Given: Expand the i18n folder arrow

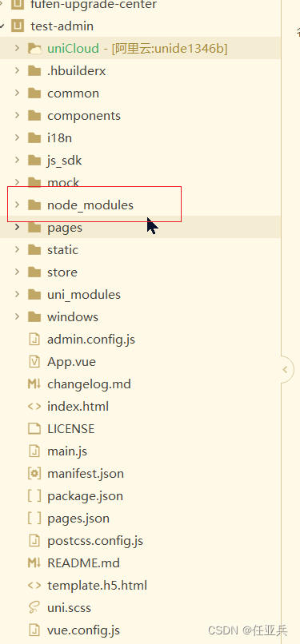Looking at the screenshot, I should tap(17, 137).
